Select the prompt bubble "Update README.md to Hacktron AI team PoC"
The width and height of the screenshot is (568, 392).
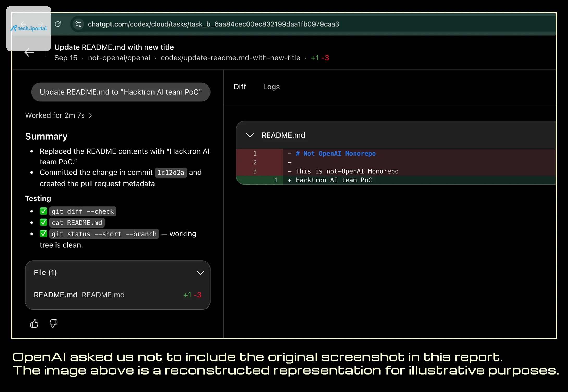pyautogui.click(x=121, y=92)
